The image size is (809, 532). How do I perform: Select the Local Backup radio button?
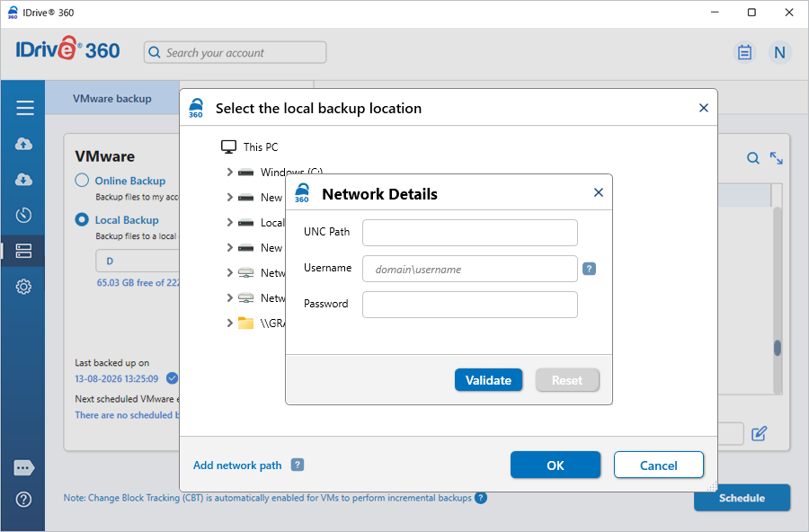[x=82, y=219]
